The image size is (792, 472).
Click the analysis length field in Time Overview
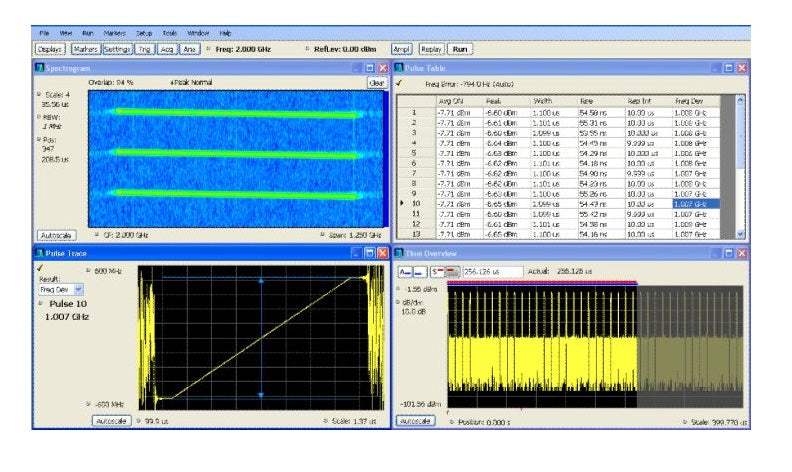pos(492,271)
